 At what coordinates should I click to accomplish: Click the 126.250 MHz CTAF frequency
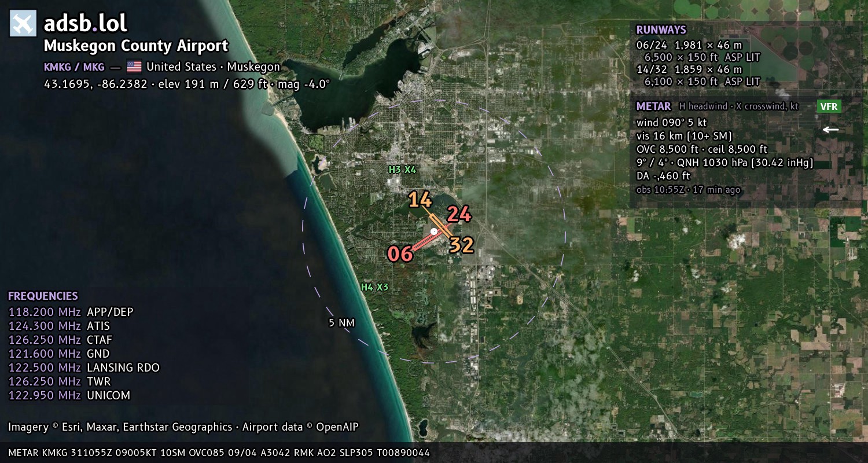(x=60, y=340)
